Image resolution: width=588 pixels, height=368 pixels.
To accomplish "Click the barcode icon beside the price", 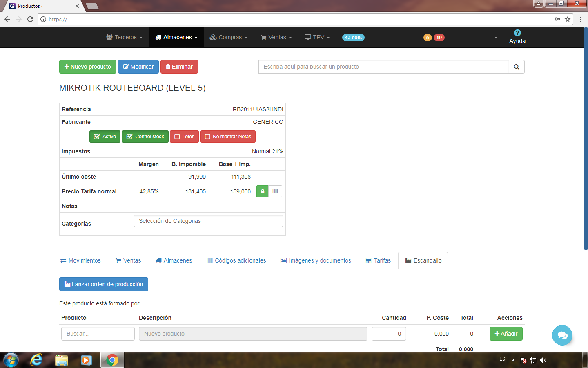I will point(275,191).
